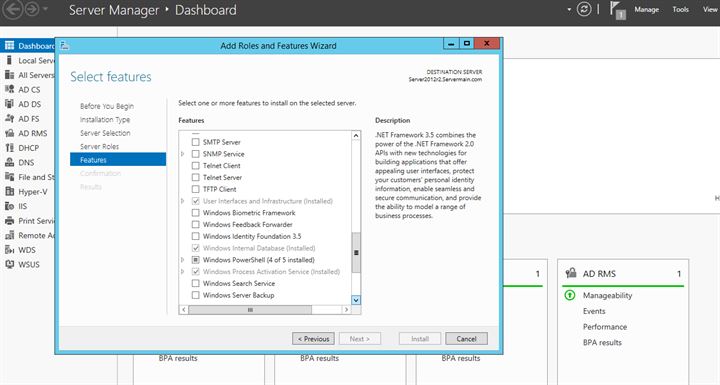Click the Local Server icon in sidebar
Viewport: 720px width, 385px height.
pyautogui.click(x=9, y=60)
